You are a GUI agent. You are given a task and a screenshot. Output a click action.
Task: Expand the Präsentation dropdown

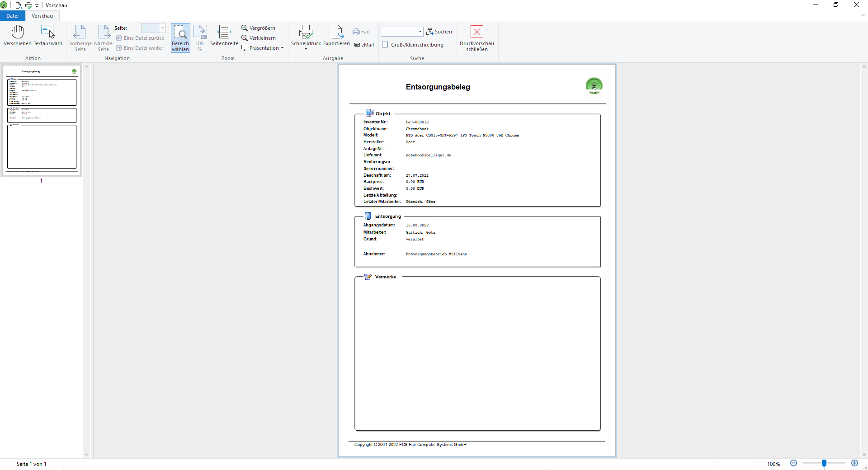(x=282, y=48)
